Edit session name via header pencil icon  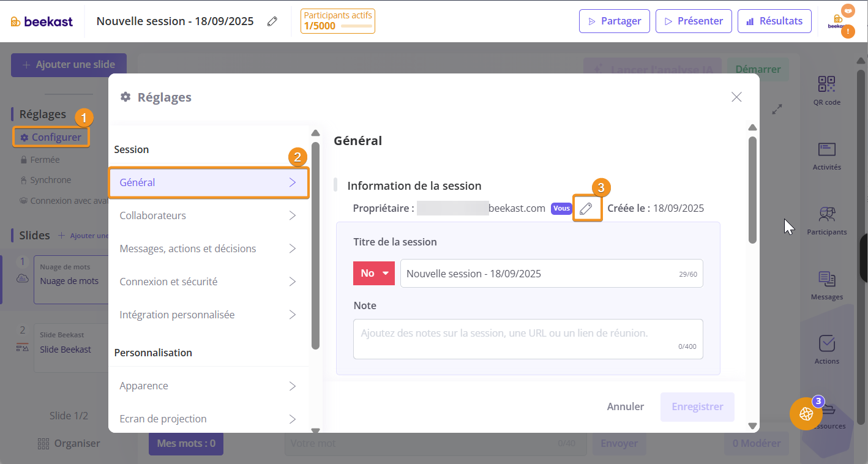pos(272,21)
